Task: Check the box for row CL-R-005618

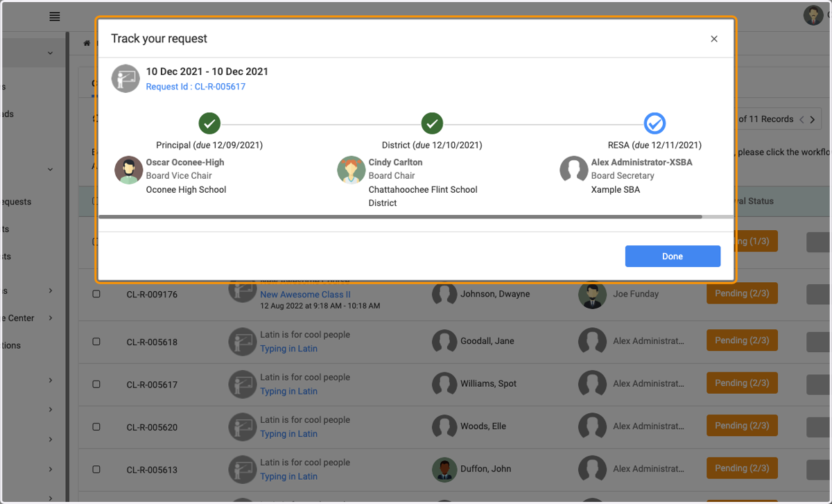Action: (x=96, y=342)
